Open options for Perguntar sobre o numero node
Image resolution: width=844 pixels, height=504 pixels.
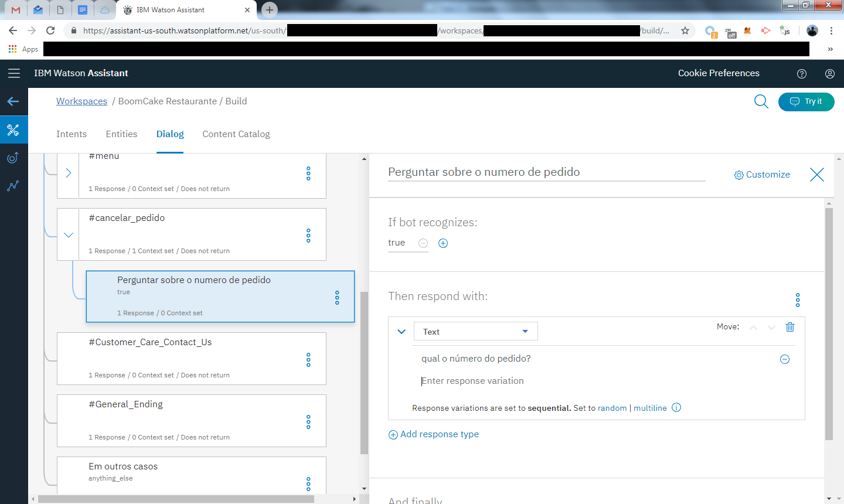coord(337,298)
